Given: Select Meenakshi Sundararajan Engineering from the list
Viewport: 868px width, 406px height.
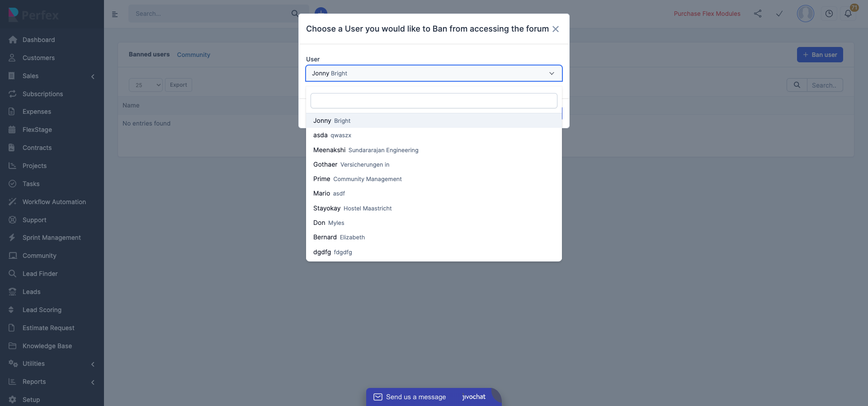Looking at the screenshot, I should point(366,150).
